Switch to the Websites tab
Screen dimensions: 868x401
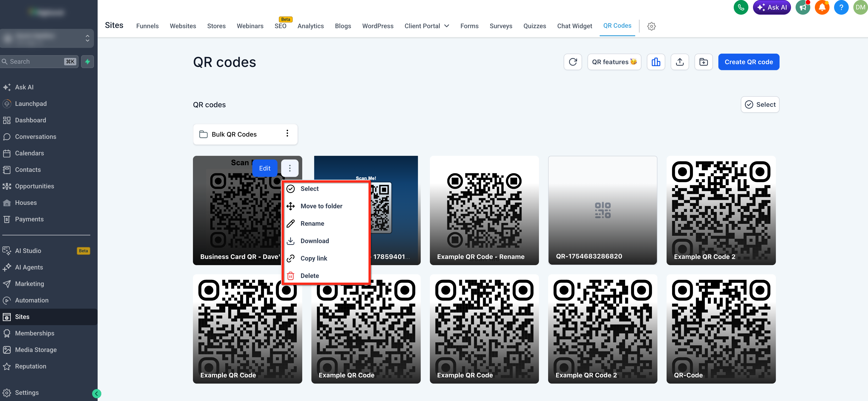tap(183, 26)
